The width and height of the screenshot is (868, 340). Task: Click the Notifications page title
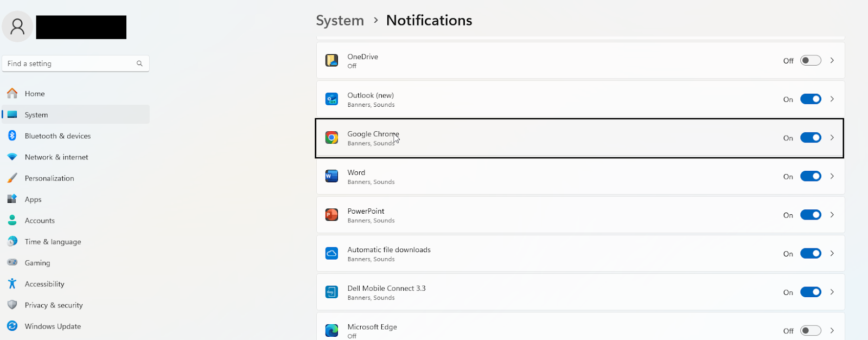(x=429, y=21)
